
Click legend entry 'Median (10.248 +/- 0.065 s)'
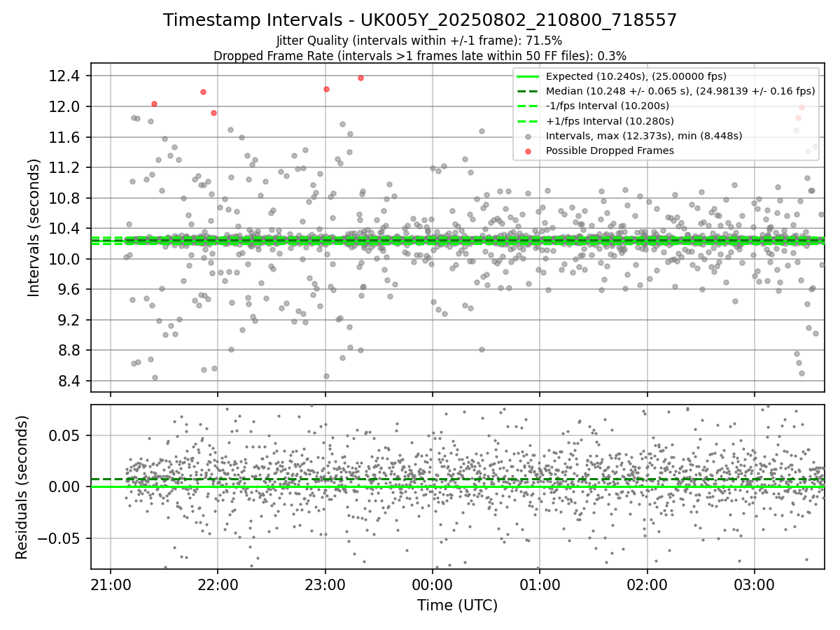point(680,91)
